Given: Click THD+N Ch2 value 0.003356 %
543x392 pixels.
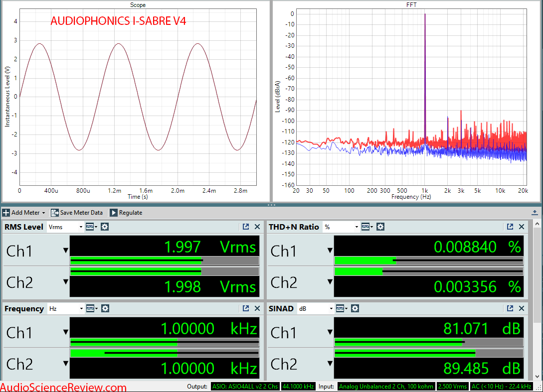Looking at the screenshot, I should 477,287.
